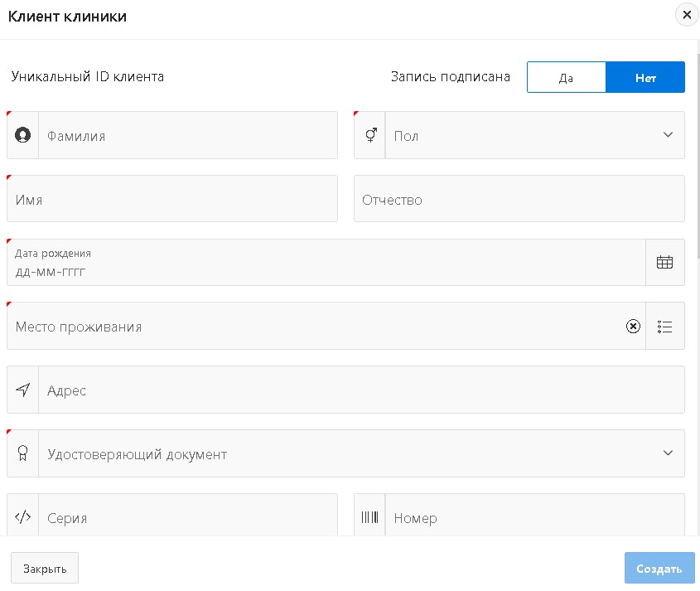Click the code brackets icon beside Серия

tap(23, 517)
